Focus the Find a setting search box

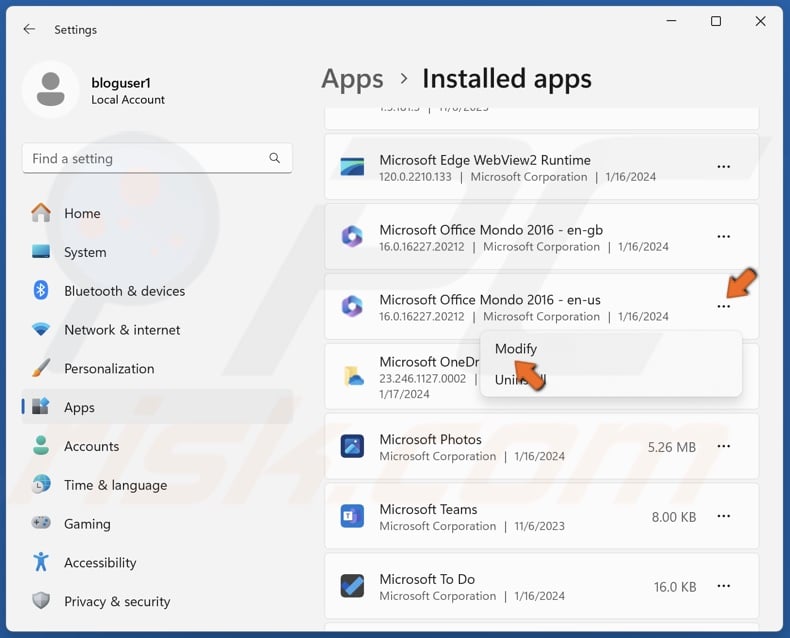157,158
